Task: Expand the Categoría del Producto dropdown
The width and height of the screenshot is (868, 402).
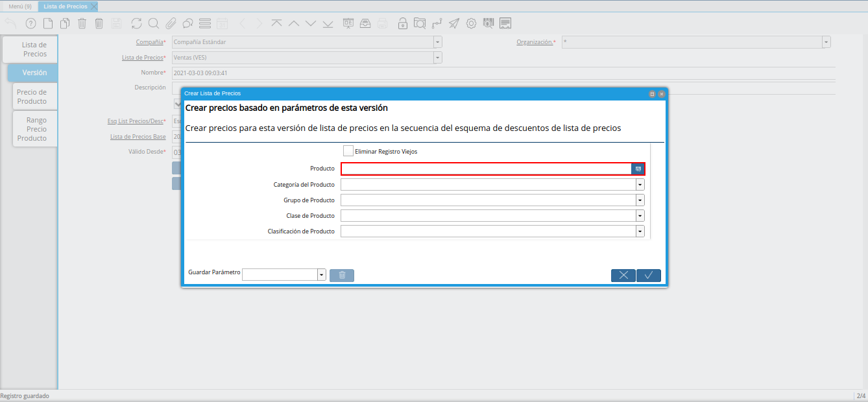Action: point(640,185)
